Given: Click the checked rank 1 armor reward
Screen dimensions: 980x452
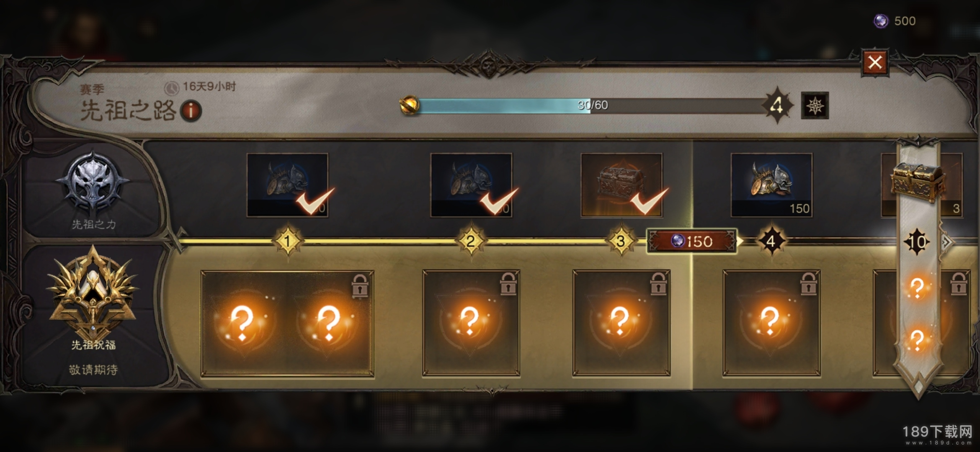Looking at the screenshot, I should [x=287, y=185].
